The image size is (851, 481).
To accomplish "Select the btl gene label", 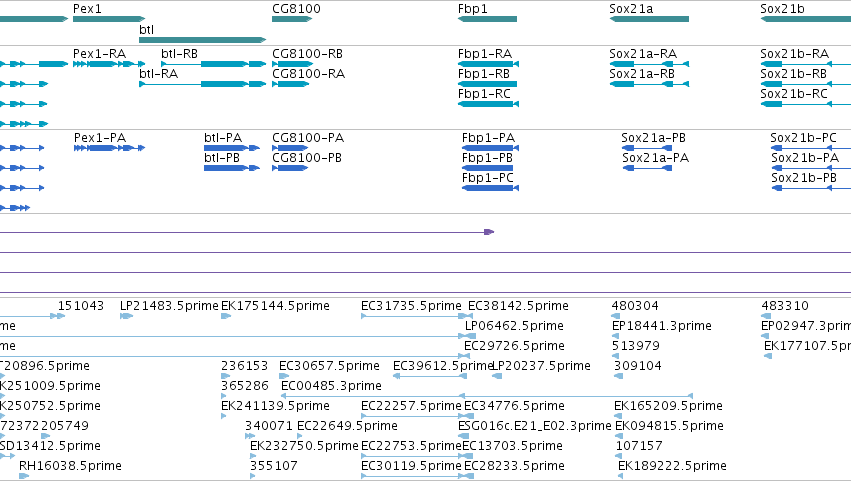I will (147, 29).
